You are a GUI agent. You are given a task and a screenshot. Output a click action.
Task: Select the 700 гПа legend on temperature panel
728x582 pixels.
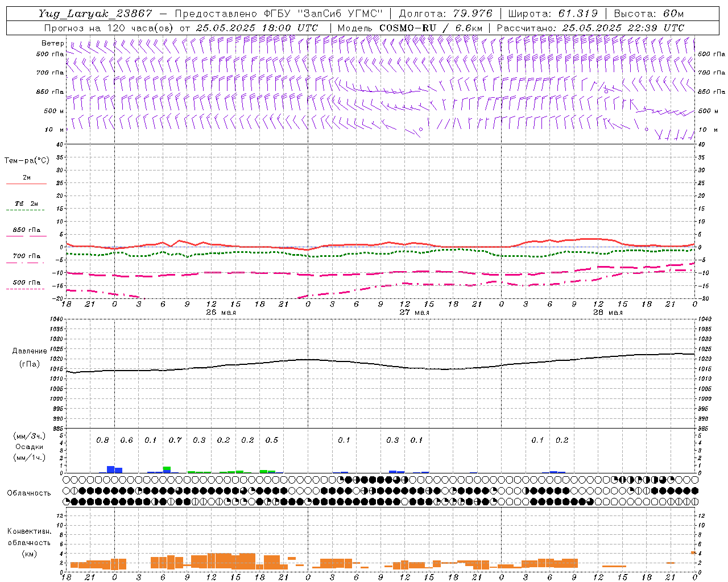pyautogui.click(x=26, y=256)
